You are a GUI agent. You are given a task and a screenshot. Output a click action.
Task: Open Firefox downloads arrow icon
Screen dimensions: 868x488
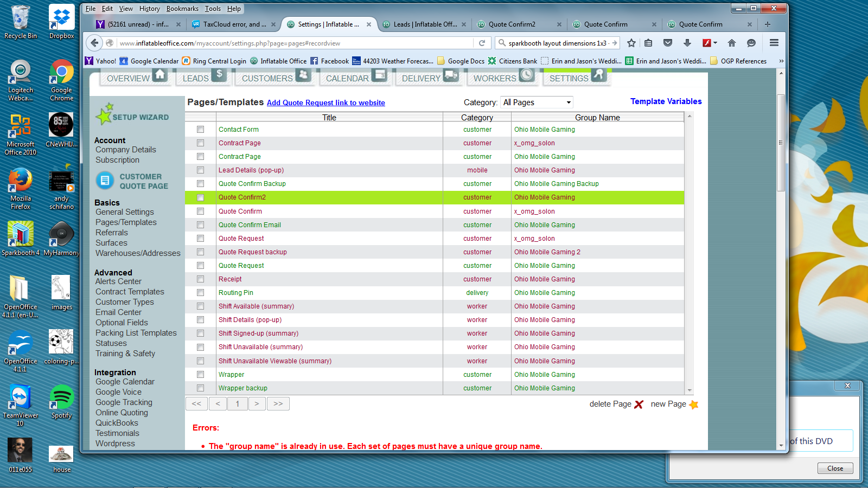(687, 43)
